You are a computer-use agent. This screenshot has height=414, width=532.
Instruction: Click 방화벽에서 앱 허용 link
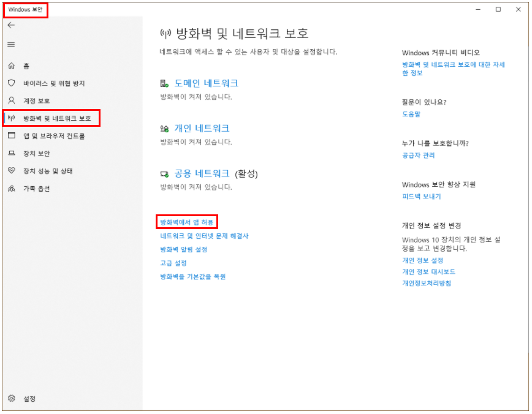click(186, 222)
